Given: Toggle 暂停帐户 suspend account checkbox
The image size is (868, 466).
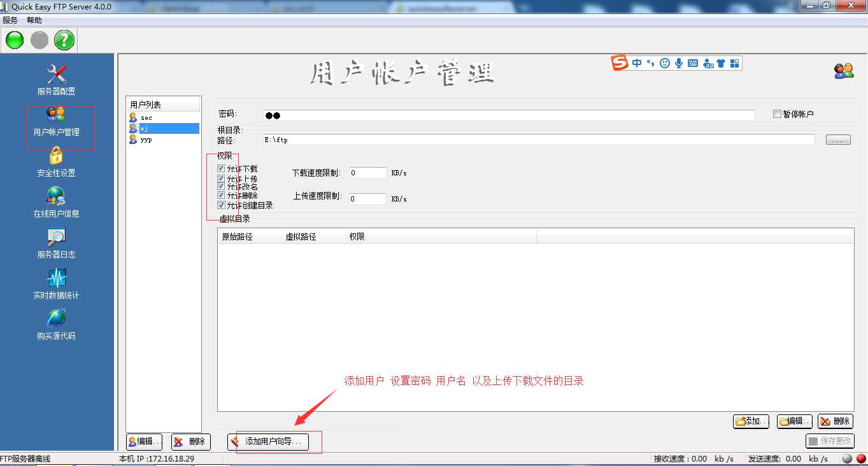Looking at the screenshot, I should click(x=777, y=114).
